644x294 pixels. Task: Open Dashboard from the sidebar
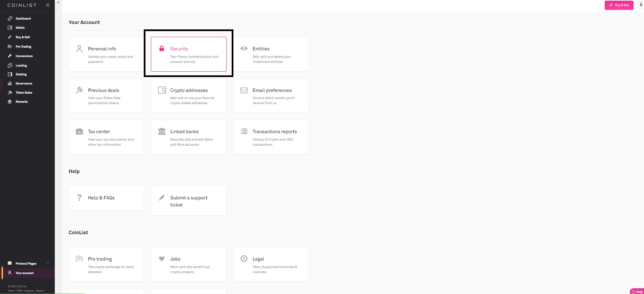[x=23, y=19]
